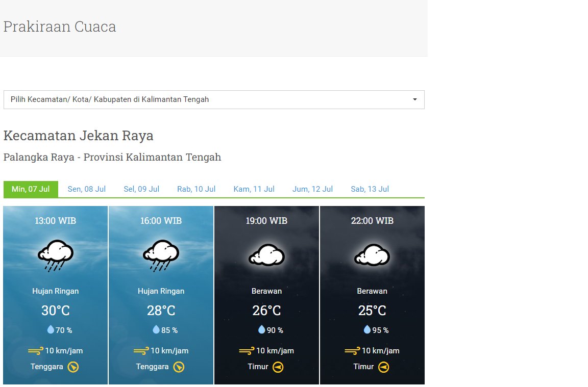Click the wind icon in the 22:00 WIB card
Viewport: 588px width, 387px height.
pos(353,351)
